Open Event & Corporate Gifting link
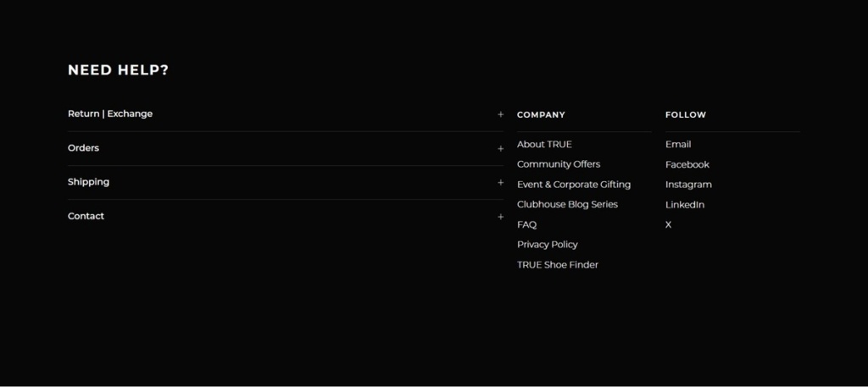 pyautogui.click(x=574, y=185)
